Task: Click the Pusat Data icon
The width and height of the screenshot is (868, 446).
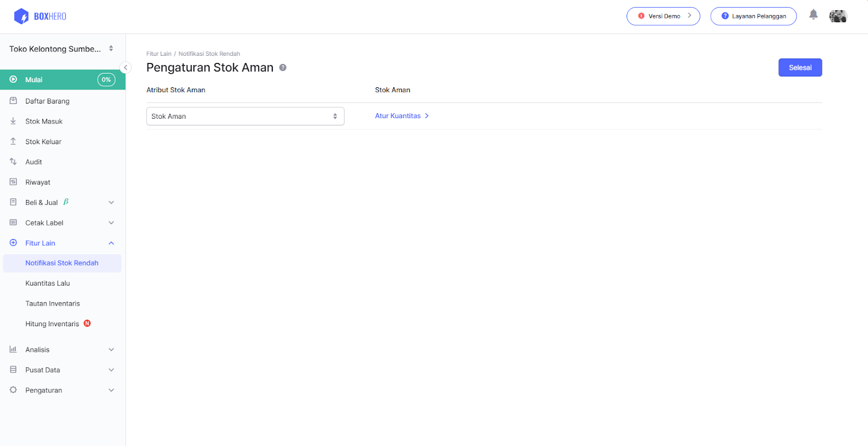Action: (x=13, y=370)
